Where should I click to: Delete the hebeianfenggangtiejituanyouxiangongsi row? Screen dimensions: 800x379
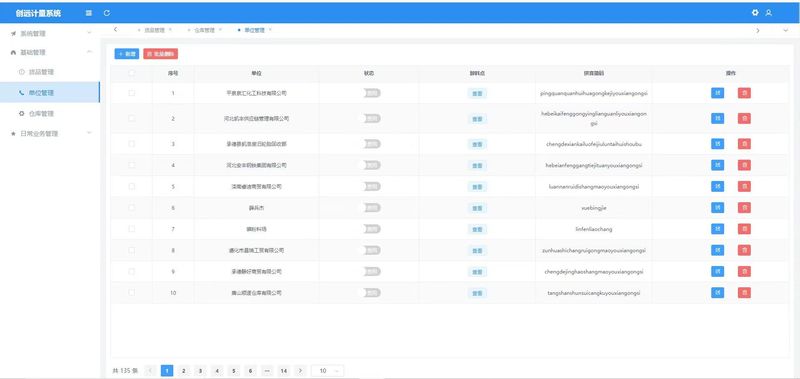coord(744,165)
